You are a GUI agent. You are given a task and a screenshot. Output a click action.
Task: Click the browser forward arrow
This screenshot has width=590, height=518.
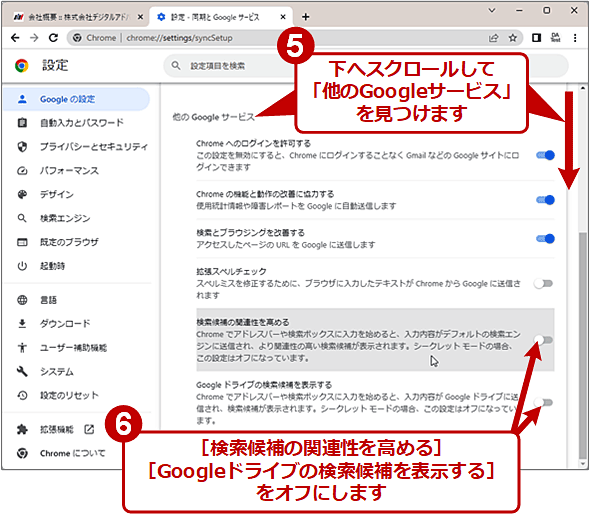click(x=34, y=38)
